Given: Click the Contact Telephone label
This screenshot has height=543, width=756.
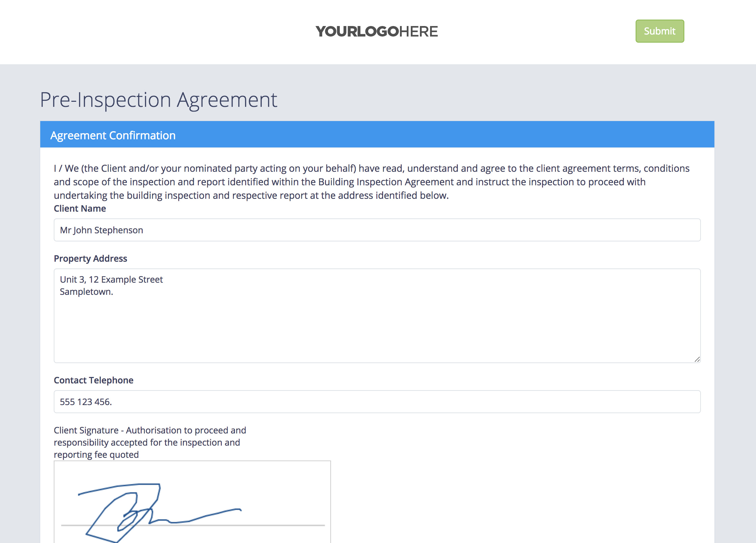Looking at the screenshot, I should [93, 380].
